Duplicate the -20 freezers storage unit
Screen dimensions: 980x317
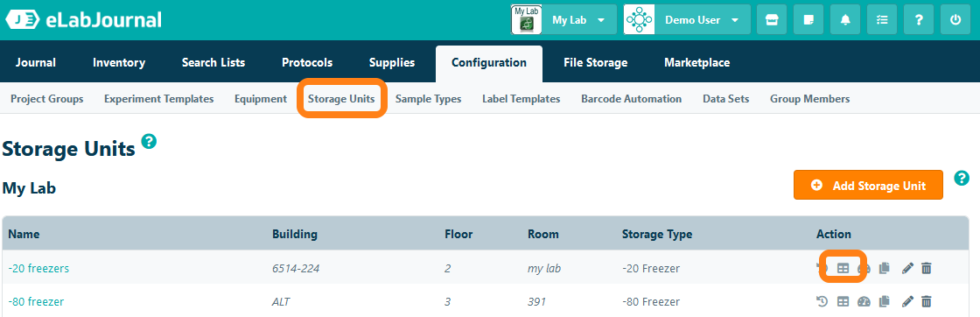click(884, 268)
